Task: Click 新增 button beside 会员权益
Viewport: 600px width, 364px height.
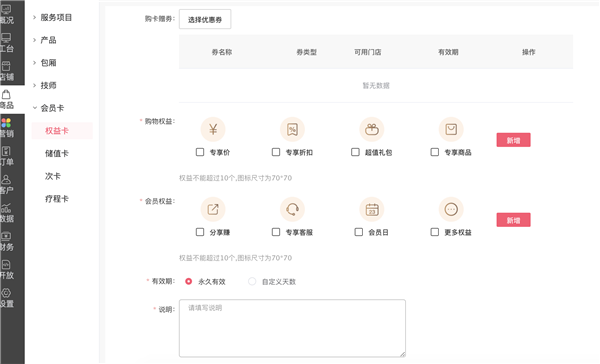Action: click(514, 220)
